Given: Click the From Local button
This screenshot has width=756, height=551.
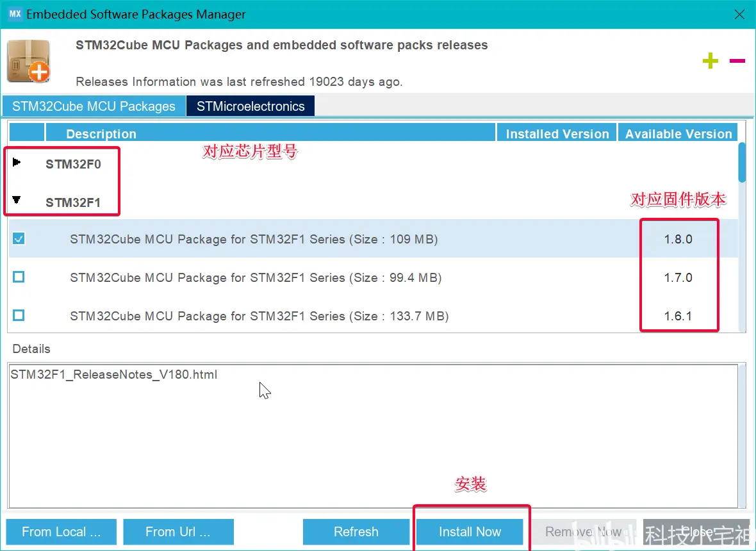Looking at the screenshot, I should coord(62,532).
